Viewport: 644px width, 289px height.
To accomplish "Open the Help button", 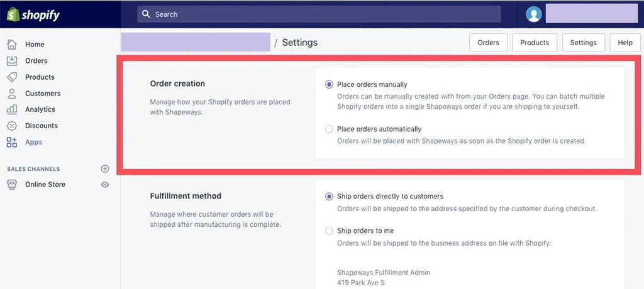I will point(625,43).
